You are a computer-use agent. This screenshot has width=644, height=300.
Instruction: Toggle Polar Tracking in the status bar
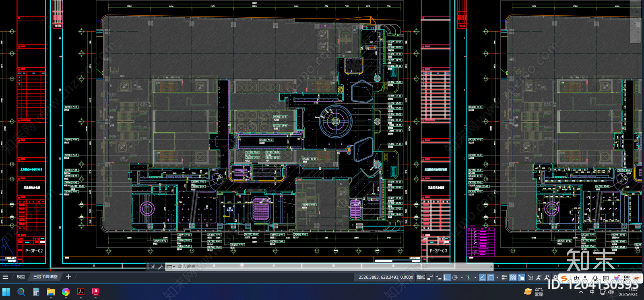coord(455,277)
